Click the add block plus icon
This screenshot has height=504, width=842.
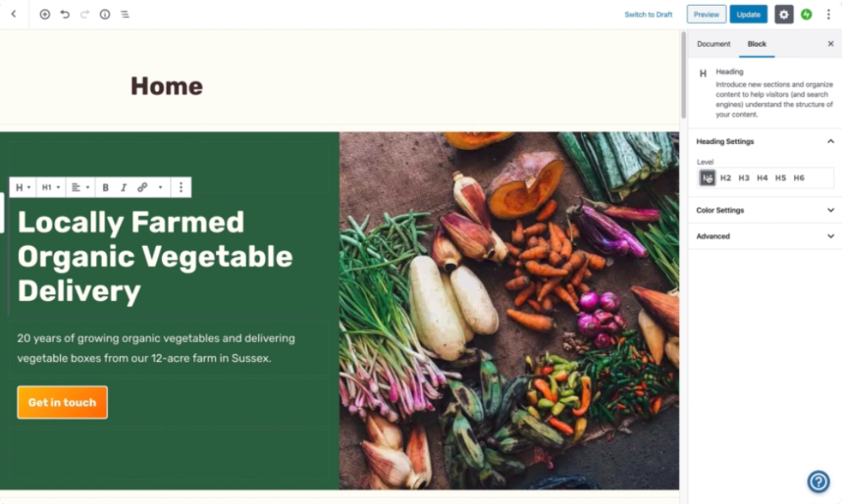tap(44, 15)
